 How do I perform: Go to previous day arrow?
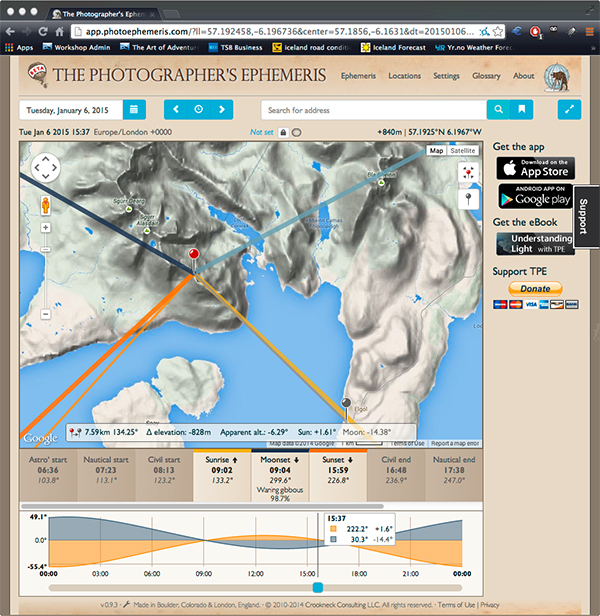coord(176,110)
